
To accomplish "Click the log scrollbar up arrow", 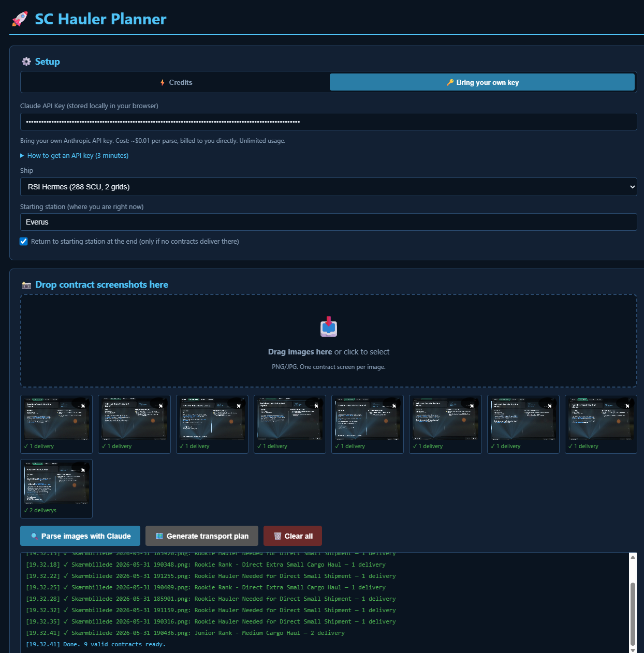I will tap(633, 557).
